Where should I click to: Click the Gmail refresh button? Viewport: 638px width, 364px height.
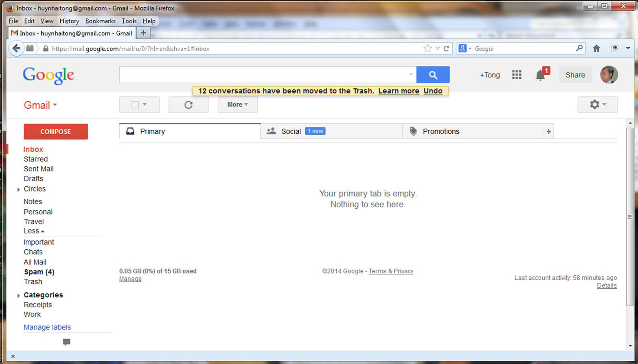click(189, 105)
